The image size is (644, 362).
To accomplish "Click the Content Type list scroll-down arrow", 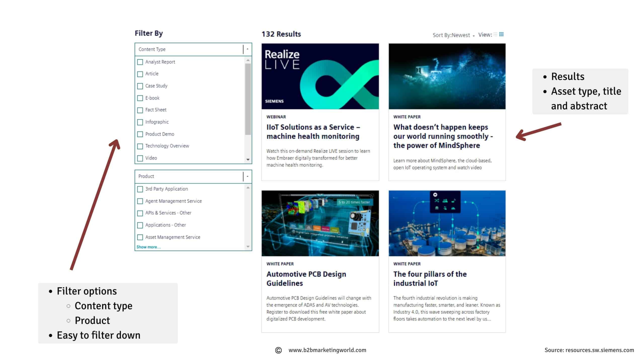I will [x=248, y=160].
